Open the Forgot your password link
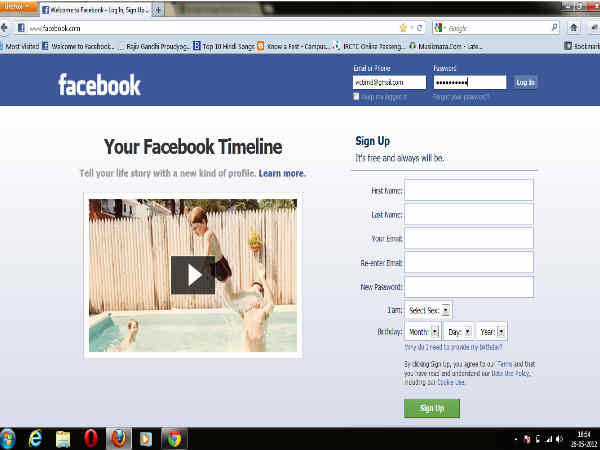This screenshot has width=600, height=450. coord(461,97)
